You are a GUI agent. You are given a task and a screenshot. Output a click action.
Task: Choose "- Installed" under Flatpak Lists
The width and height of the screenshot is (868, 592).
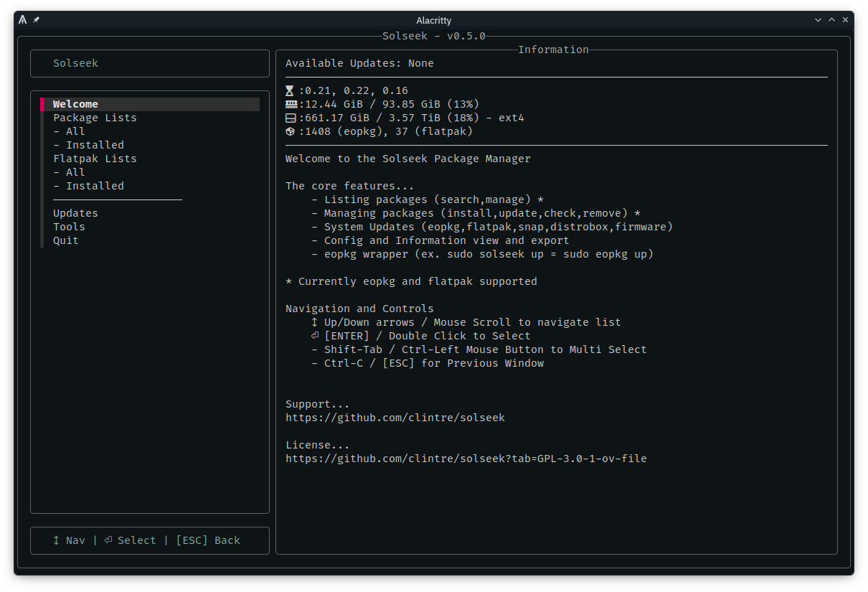click(x=88, y=186)
